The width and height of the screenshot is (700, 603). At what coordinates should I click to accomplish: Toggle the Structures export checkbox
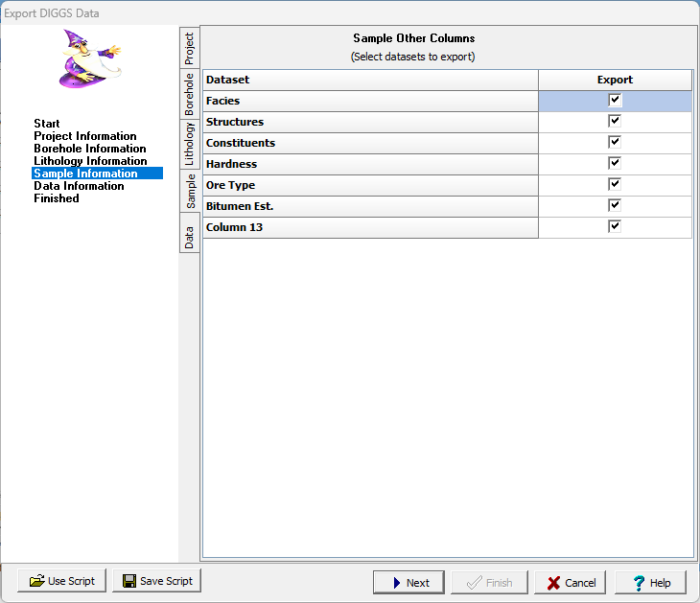(615, 122)
